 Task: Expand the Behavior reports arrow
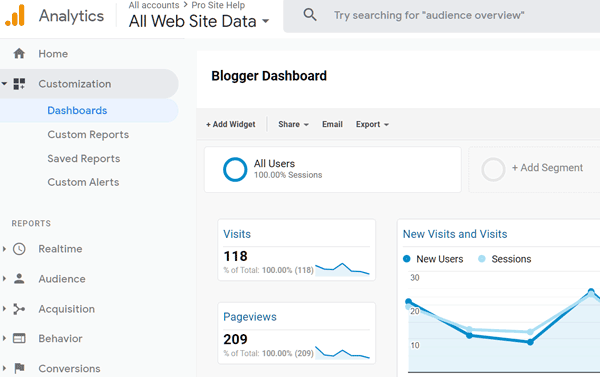point(4,338)
